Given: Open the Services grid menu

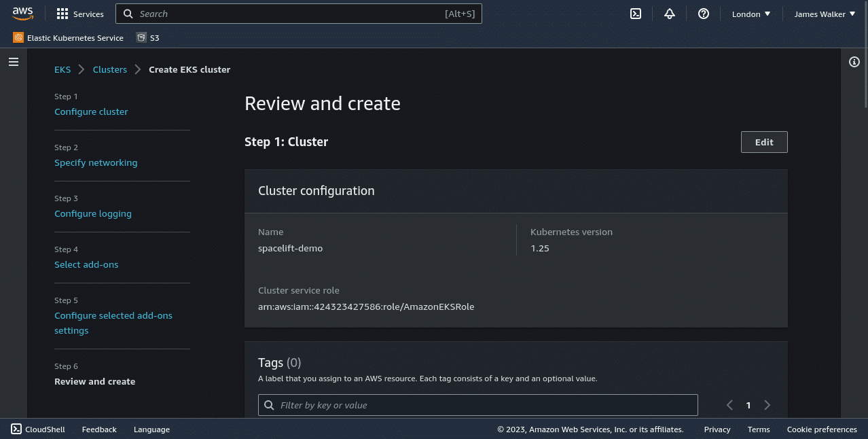Looking at the screenshot, I should click(79, 14).
